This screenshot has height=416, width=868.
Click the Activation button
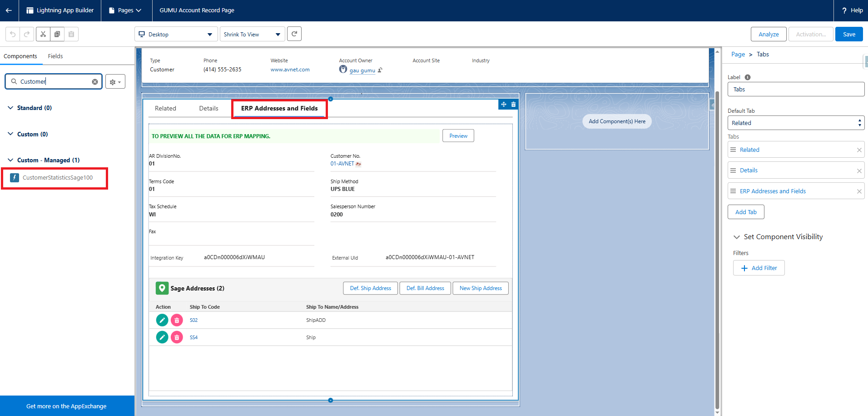click(x=811, y=34)
